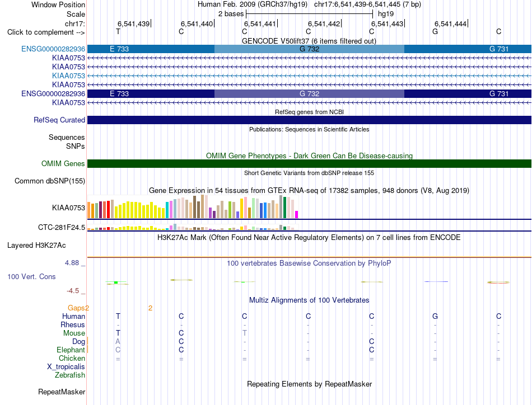Open the 100 Vert. Cons track label
The image size is (532, 405).
point(31,276)
